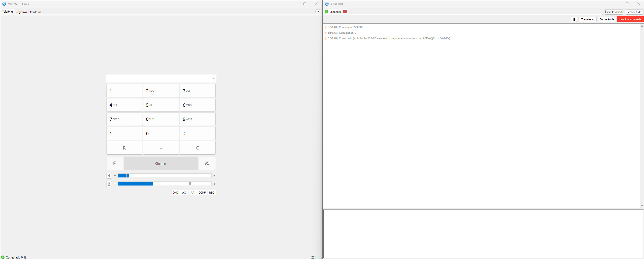644x259 pixels.
Task: Click the minus icon to lower microphone level
Action: point(115,184)
